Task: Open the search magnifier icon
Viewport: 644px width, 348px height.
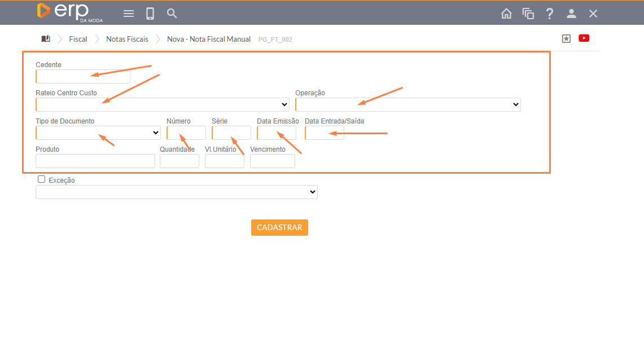Action: (x=172, y=14)
